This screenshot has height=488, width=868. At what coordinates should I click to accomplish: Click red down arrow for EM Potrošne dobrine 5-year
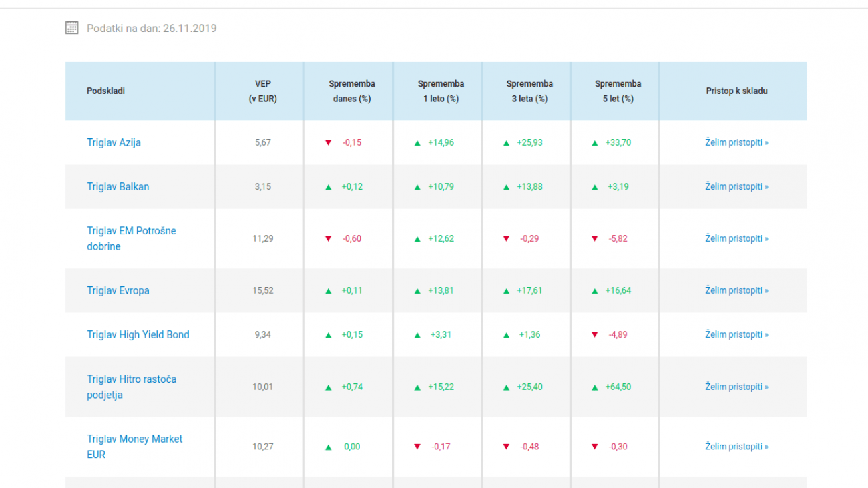pyautogui.click(x=595, y=238)
